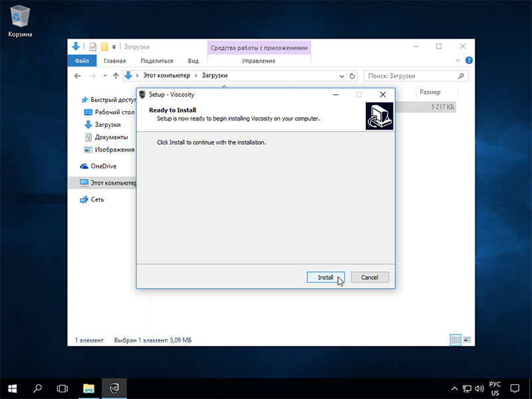Viewport: 532px width, 399px height.
Task: Click the Downloads arrow icon in Explorer title bar
Action: tap(76, 47)
